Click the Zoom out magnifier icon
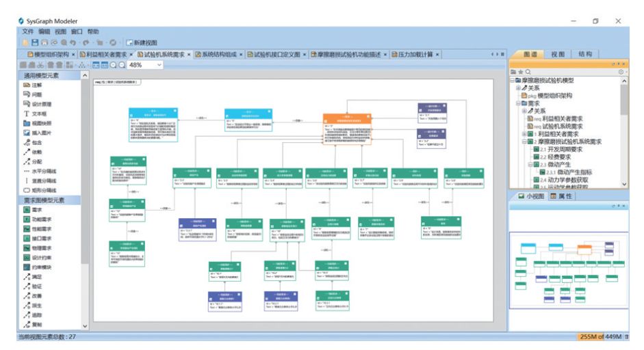644x350 pixels. click(122, 65)
